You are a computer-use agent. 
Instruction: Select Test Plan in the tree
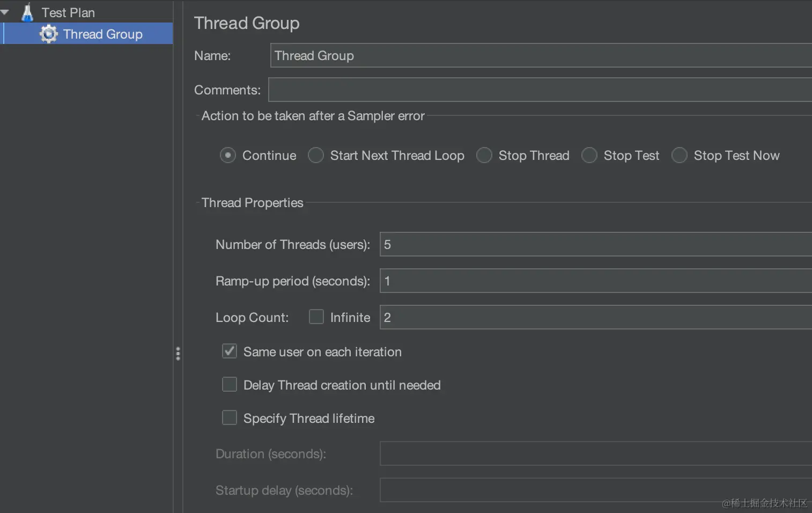(x=69, y=12)
